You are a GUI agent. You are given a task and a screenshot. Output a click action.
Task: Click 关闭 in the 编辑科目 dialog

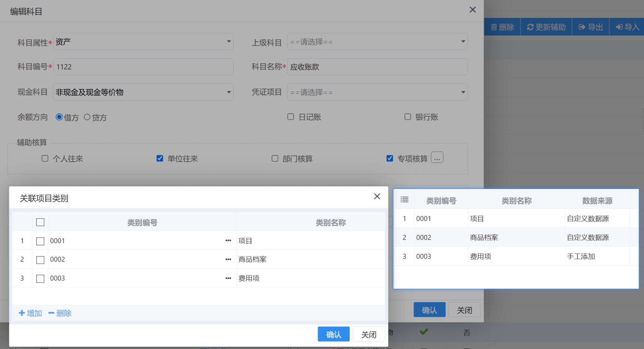click(465, 310)
